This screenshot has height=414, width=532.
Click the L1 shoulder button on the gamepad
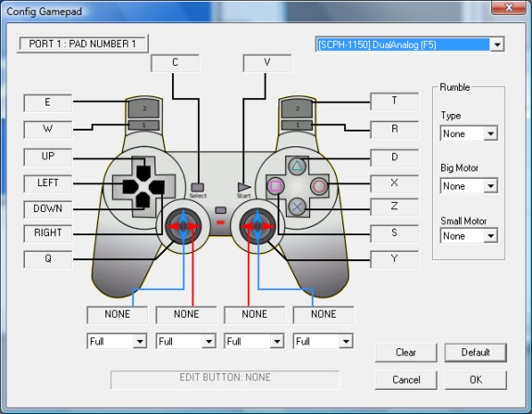point(143,125)
